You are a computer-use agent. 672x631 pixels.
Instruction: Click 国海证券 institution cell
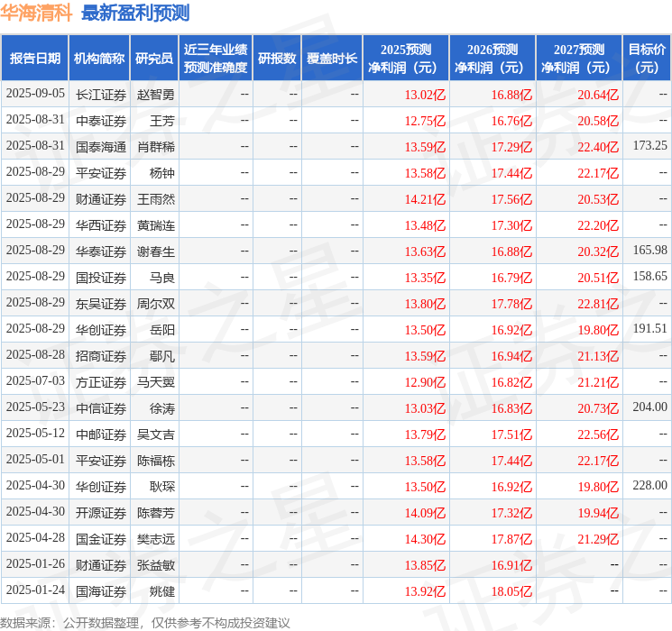(101, 591)
